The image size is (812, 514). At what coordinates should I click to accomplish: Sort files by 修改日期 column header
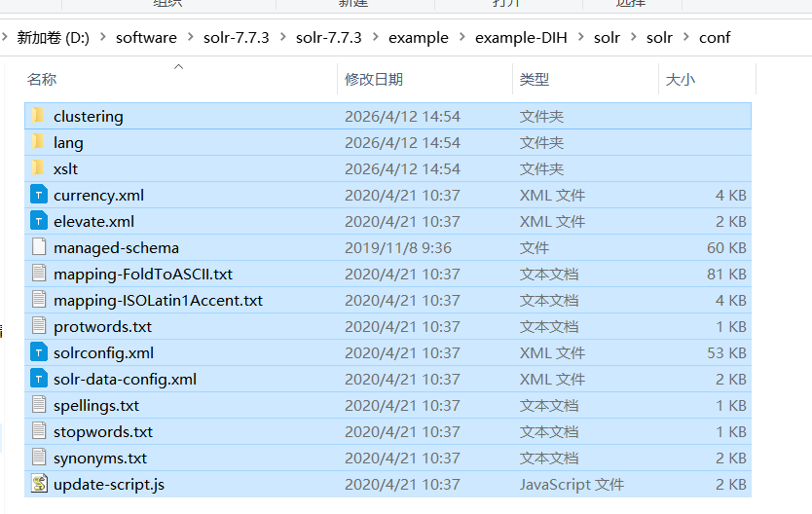(x=374, y=79)
